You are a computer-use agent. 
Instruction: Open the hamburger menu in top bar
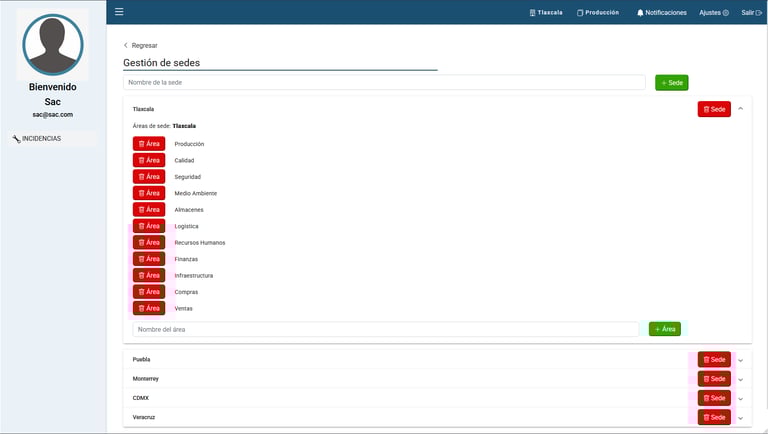[x=119, y=12]
